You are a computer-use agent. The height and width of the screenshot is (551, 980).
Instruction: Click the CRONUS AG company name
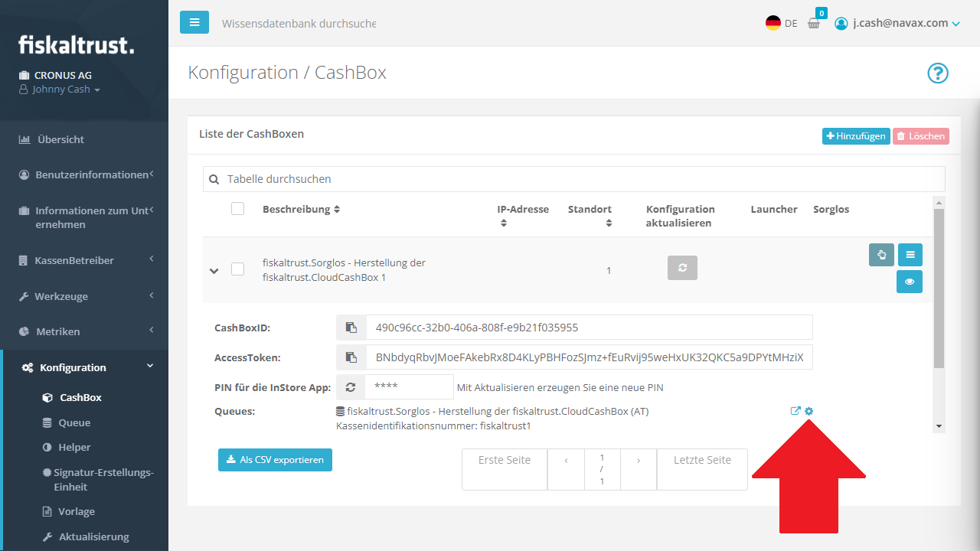[x=63, y=75]
